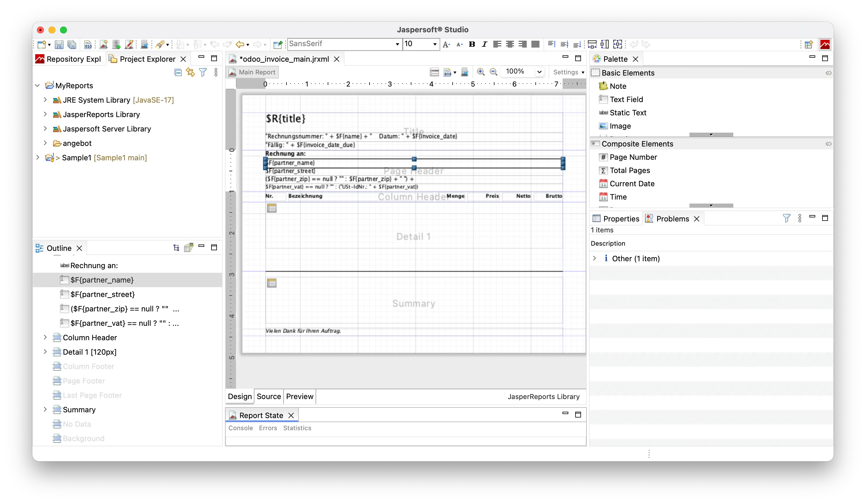The image size is (866, 504).
Task: Close the odoo_invoice_main.jrxml editor tab
Action: click(x=337, y=59)
